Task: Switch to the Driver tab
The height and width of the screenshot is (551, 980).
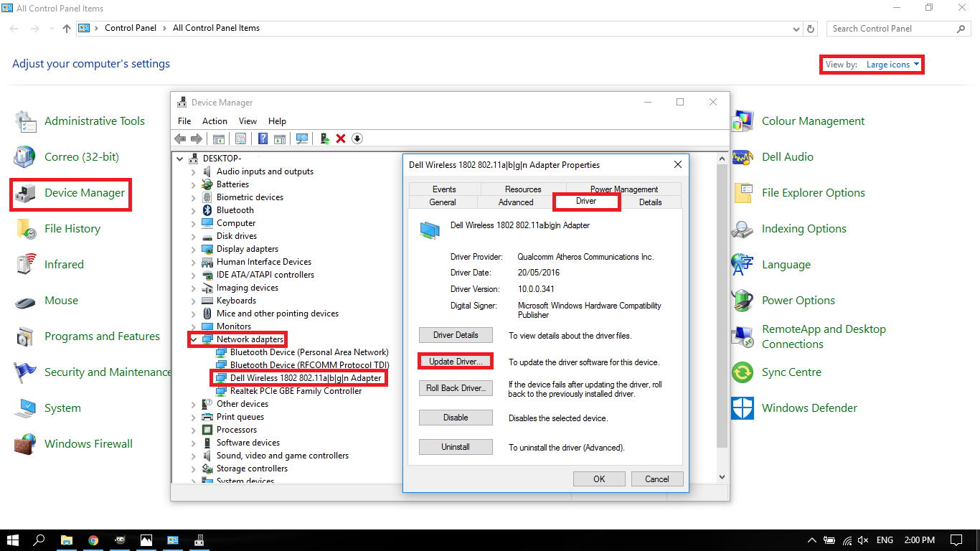Action: [x=586, y=202]
